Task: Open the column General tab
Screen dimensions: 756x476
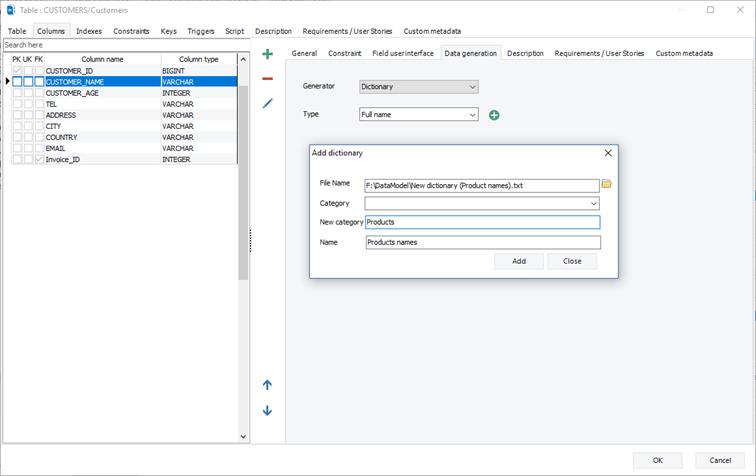Action: (304, 53)
